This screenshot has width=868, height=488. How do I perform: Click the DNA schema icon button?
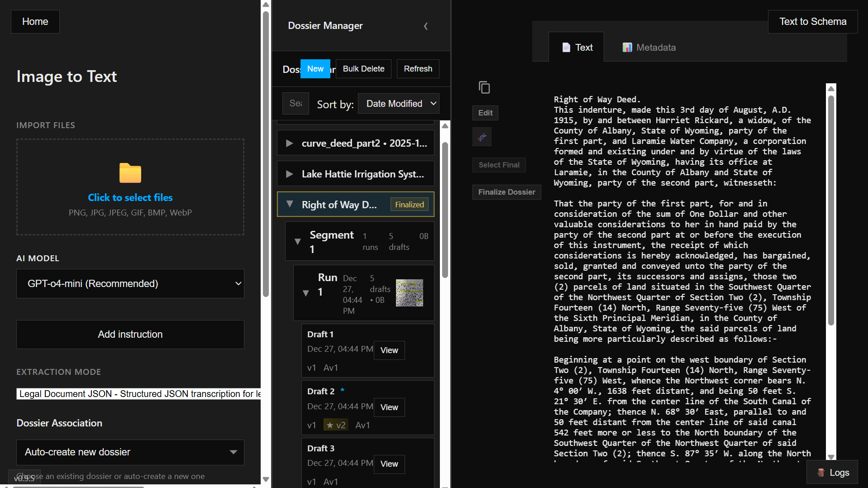coord(482,137)
